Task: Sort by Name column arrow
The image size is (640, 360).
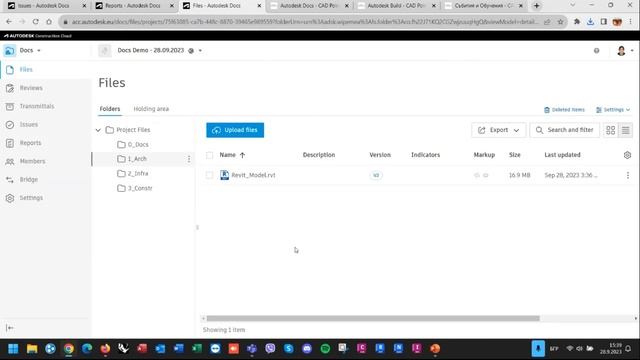Action: [x=242, y=155]
